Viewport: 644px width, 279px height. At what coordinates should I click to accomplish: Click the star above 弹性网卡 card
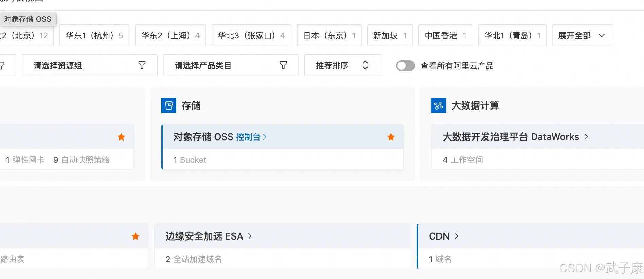click(x=121, y=137)
